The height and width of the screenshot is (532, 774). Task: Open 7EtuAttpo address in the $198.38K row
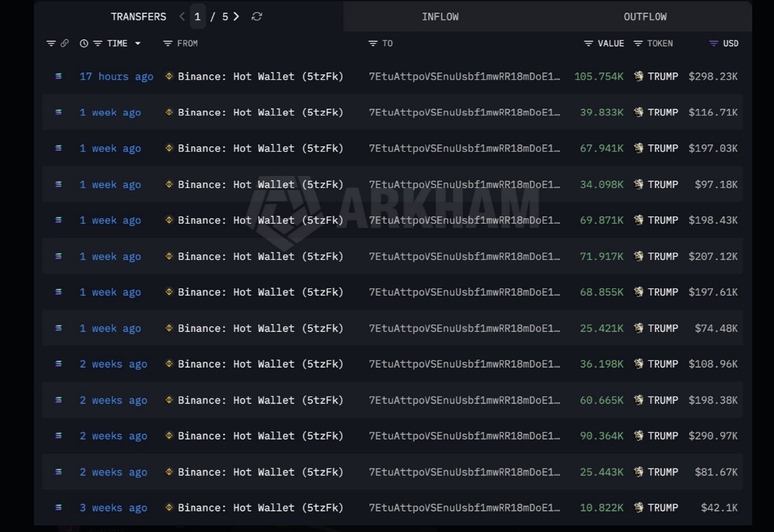(x=464, y=400)
